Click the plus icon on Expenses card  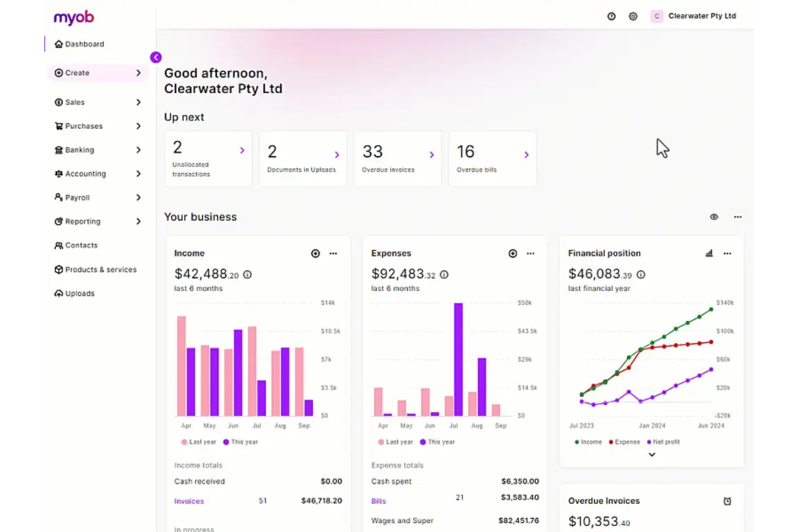click(x=513, y=253)
